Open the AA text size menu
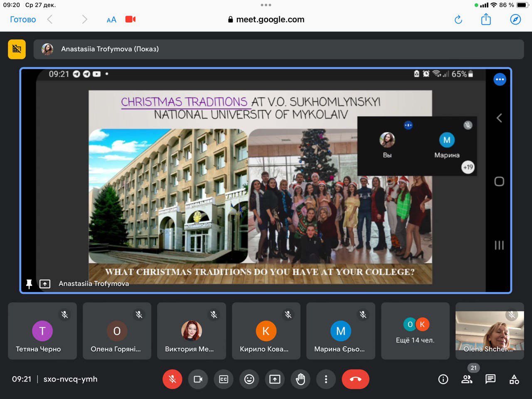The height and width of the screenshot is (399, 532). 111,20
